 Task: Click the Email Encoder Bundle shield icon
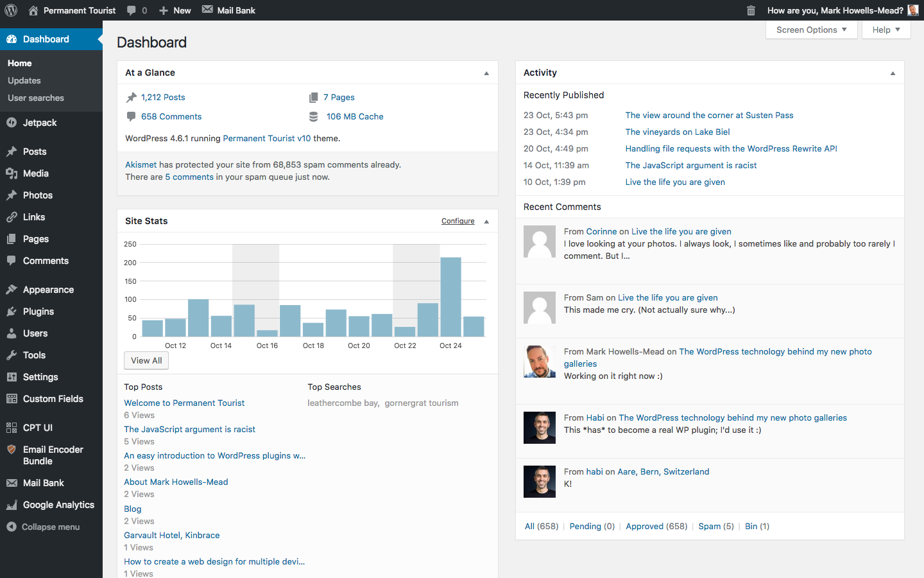coord(12,450)
